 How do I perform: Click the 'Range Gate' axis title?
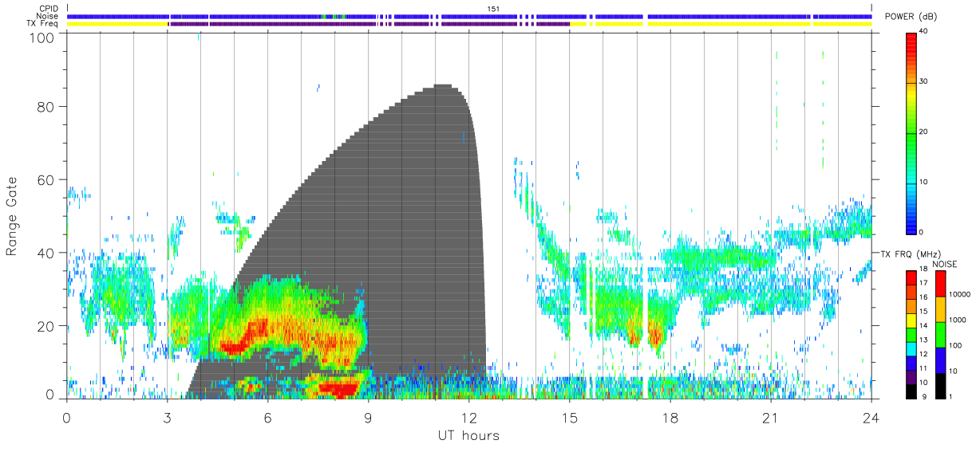click(x=12, y=218)
